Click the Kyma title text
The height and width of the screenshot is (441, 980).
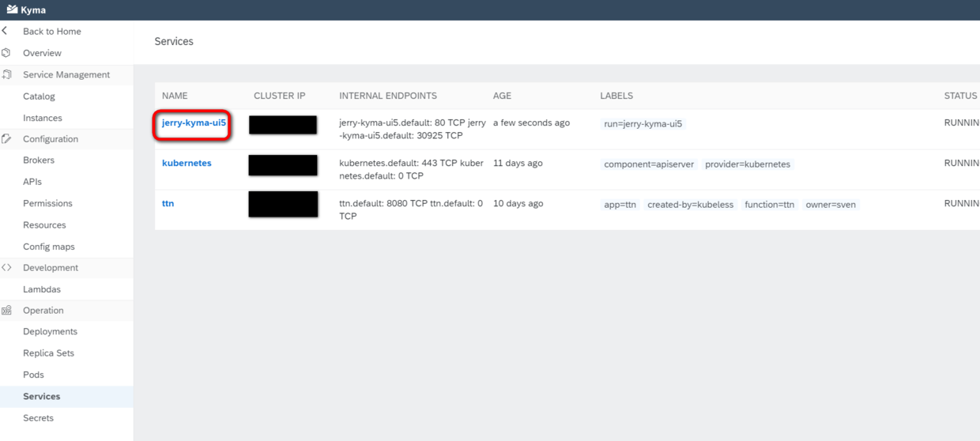click(33, 10)
